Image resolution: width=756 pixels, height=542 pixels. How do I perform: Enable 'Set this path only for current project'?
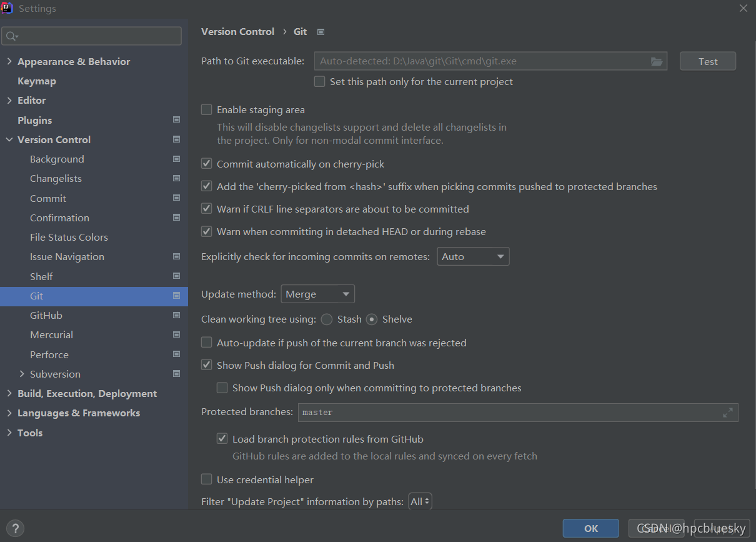(x=319, y=81)
